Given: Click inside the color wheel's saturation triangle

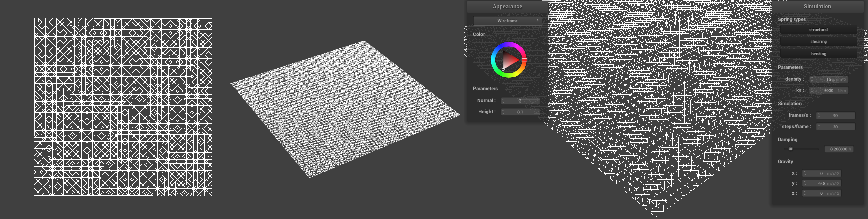Looking at the screenshot, I should coord(509,60).
